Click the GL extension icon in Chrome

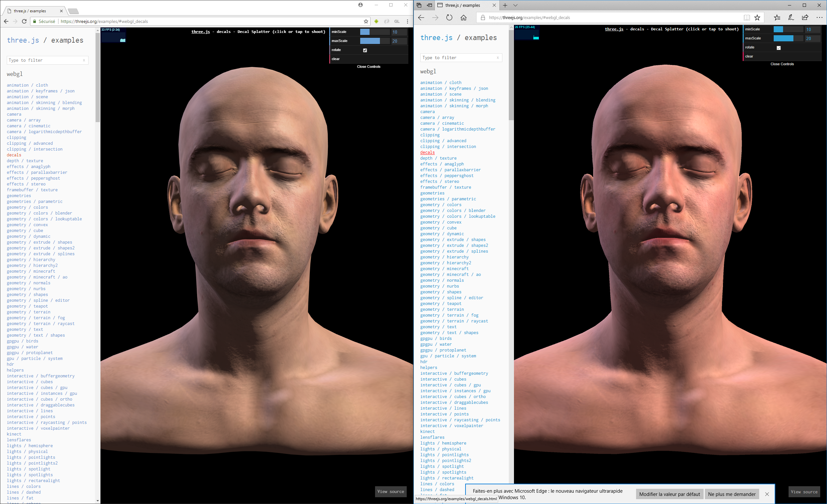[397, 21]
